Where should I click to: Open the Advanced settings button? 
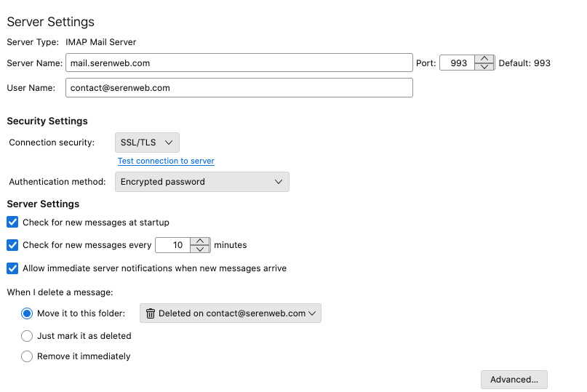[x=514, y=380]
